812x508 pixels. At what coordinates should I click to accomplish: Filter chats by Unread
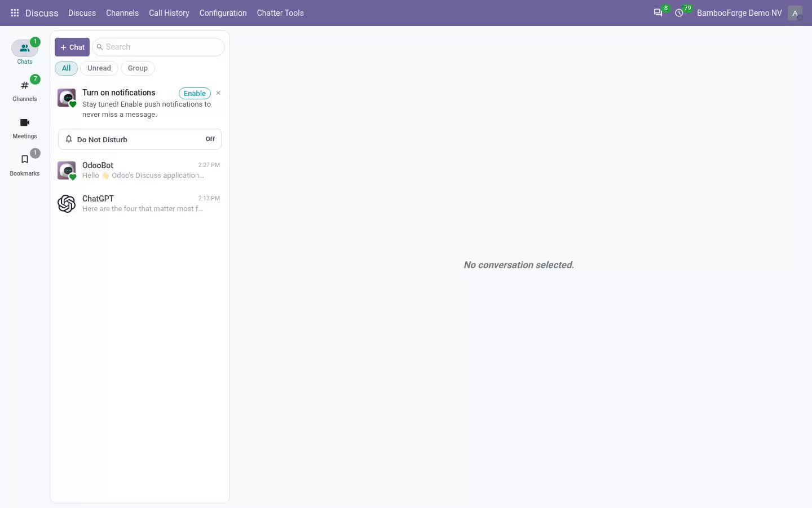click(99, 68)
